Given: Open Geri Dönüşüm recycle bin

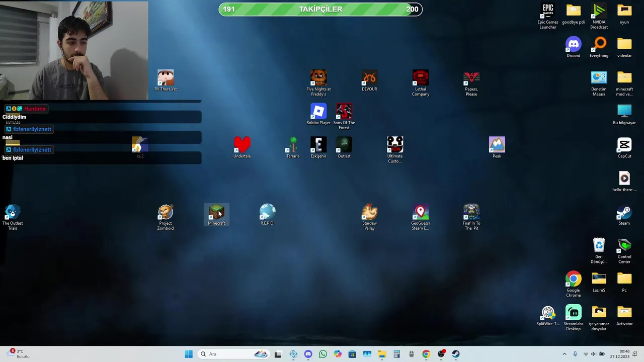Looking at the screenshot, I should tap(599, 250).
